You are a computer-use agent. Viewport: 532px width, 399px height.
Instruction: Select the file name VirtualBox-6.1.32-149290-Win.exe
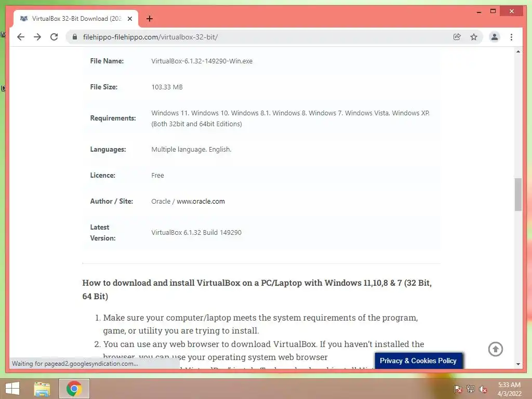point(202,61)
